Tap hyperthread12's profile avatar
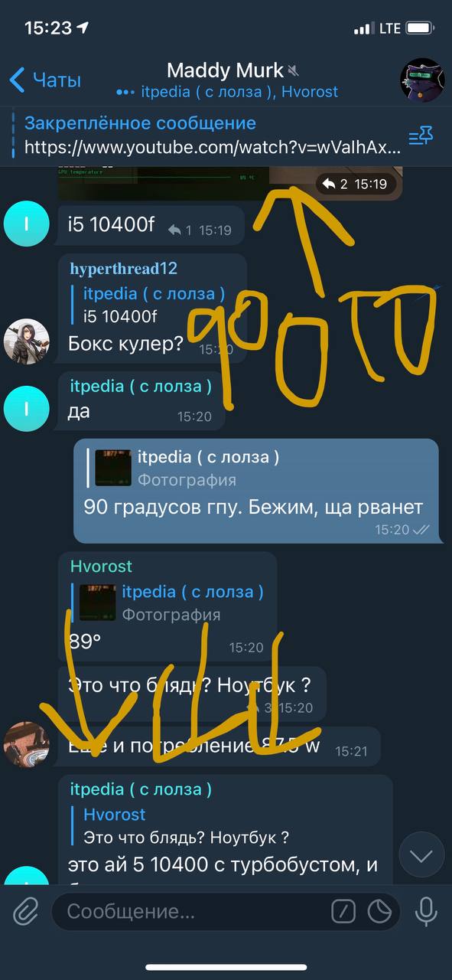The width and height of the screenshot is (452, 980). click(x=27, y=341)
